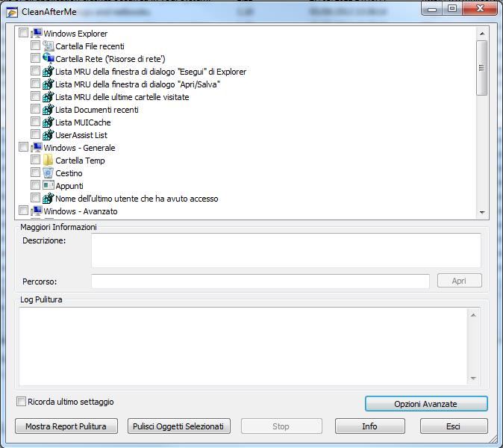Click the Apri button next to Percorso
The image size is (503, 448).
click(460, 281)
